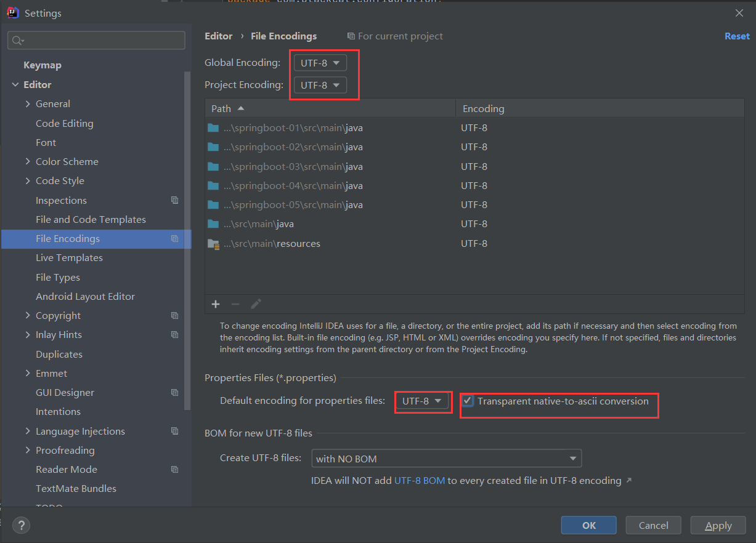Focus the settings search field
This screenshot has width=756, height=543.
[x=96, y=41]
